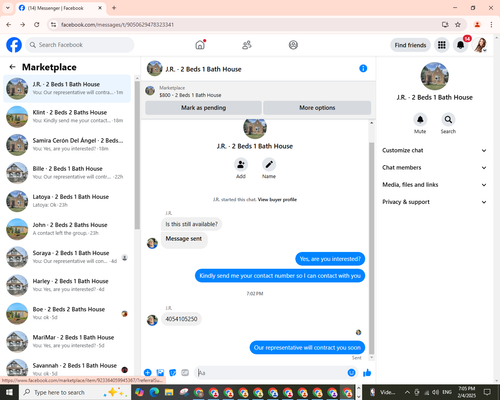Viewport: 500px width, 400px height.
Task: Click the Find friends button
Action: click(410, 45)
